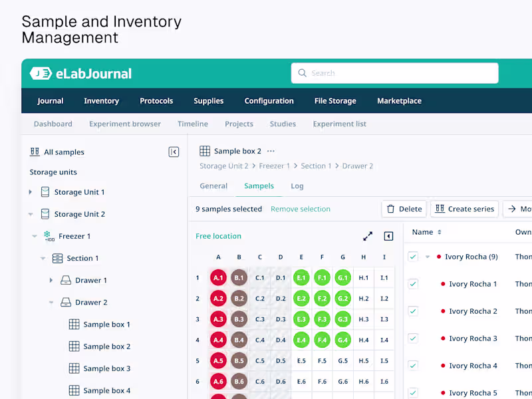Switch to the General tab
The width and height of the screenshot is (532, 399).
coord(213,186)
